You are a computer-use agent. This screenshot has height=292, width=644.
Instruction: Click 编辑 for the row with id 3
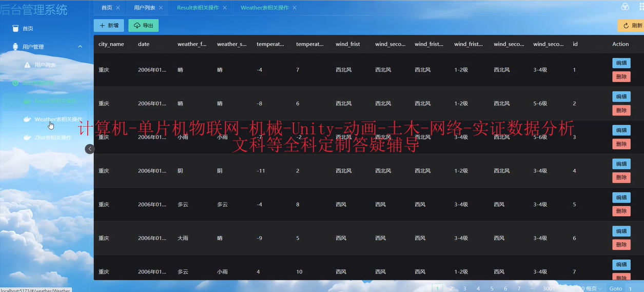pos(621,130)
